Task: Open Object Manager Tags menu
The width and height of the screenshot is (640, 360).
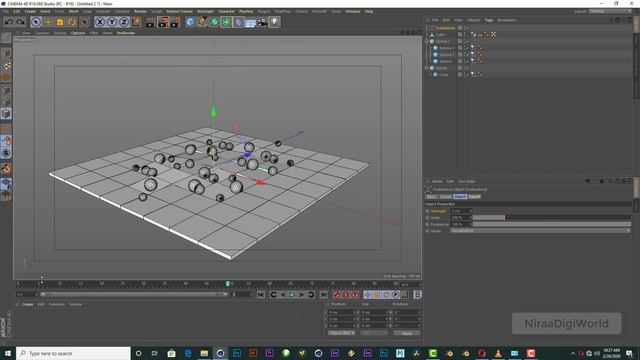Action: click(489, 20)
